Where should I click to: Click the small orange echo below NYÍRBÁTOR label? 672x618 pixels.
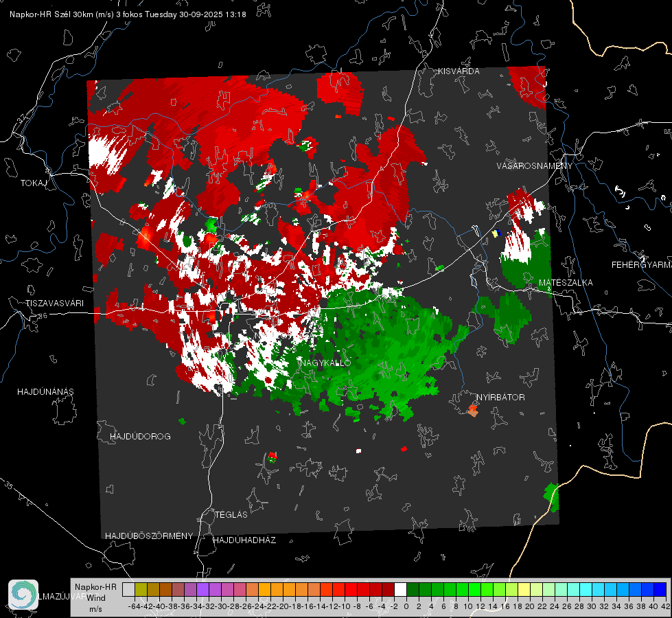[473, 411]
